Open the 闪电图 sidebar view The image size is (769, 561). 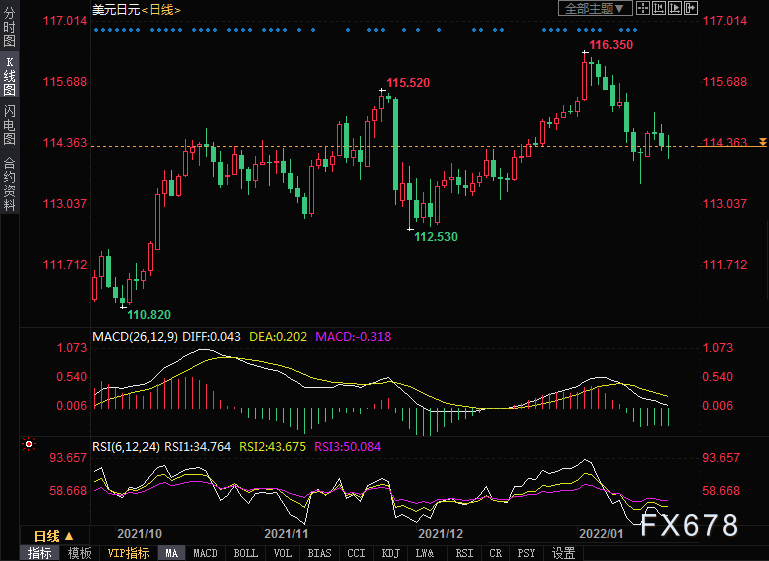9,125
